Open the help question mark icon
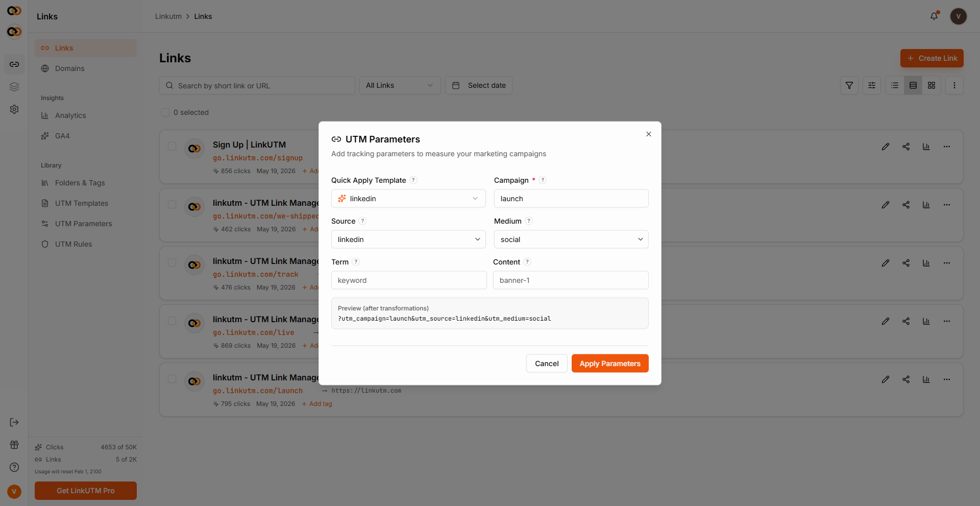The width and height of the screenshot is (980, 506). coord(14,467)
